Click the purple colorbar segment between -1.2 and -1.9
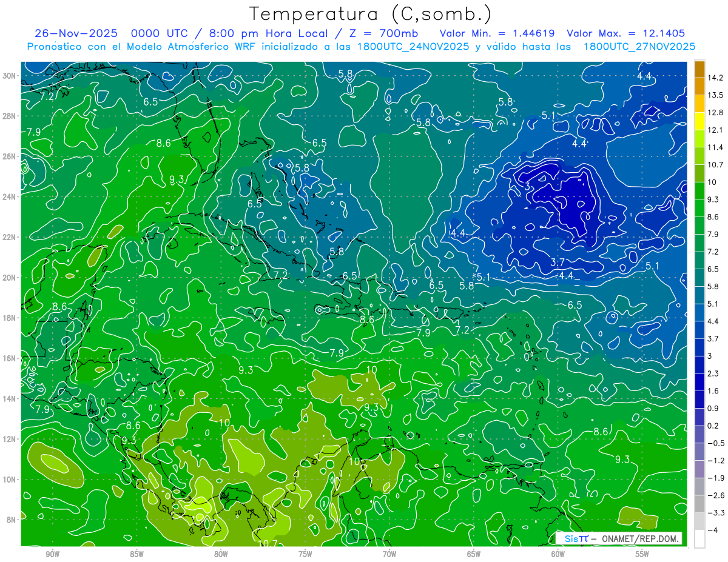Viewport: 728px width, 562px height. pyautogui.click(x=699, y=469)
